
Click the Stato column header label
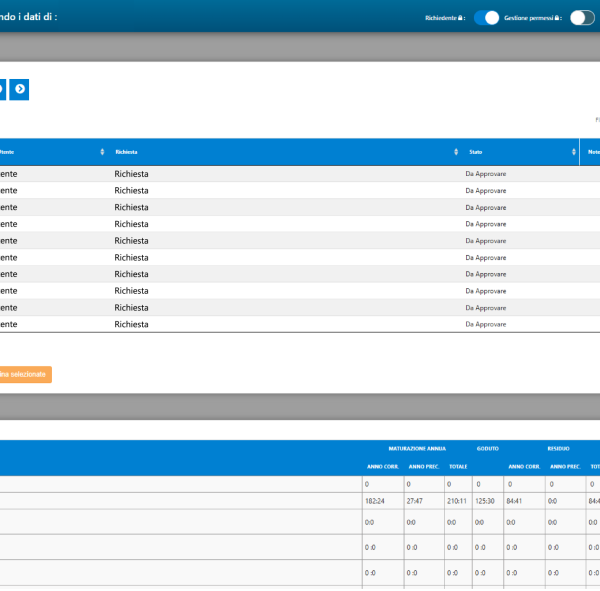(476, 152)
